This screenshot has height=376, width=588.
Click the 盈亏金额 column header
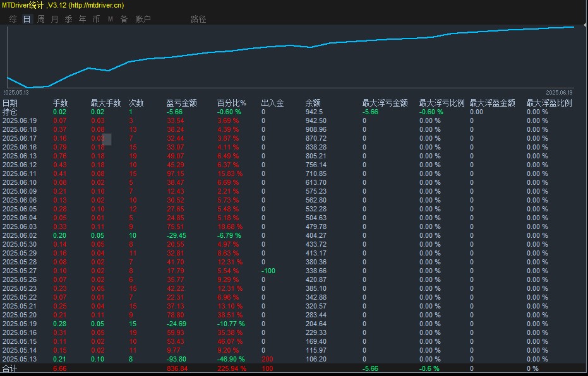[181, 103]
